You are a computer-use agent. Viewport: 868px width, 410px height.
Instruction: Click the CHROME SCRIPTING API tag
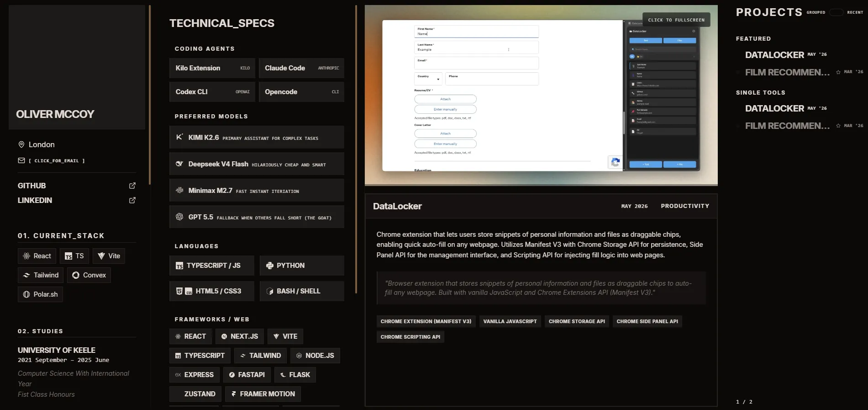pos(410,337)
